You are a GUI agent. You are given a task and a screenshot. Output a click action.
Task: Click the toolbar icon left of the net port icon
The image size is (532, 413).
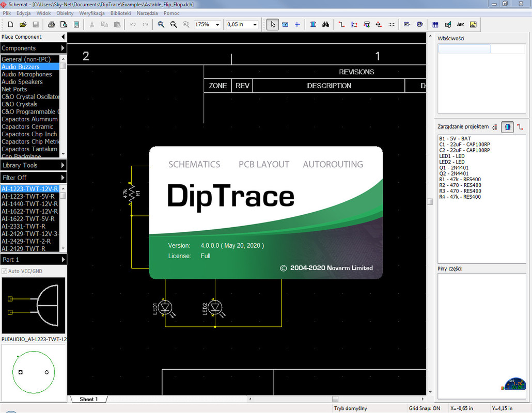379,24
